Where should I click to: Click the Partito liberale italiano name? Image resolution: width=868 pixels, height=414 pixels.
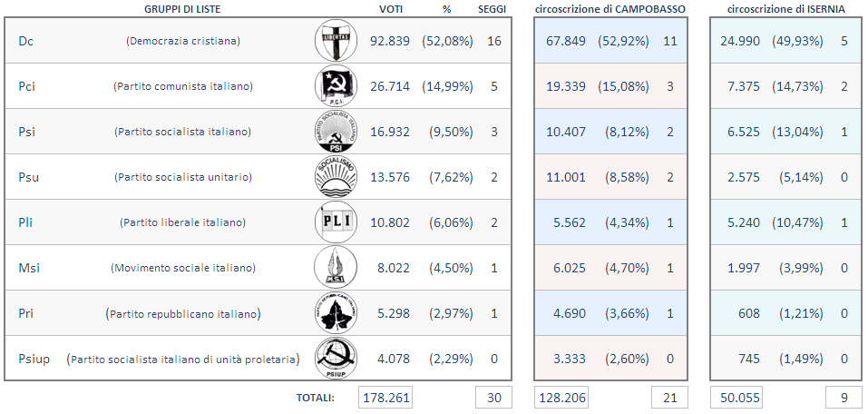182,222
